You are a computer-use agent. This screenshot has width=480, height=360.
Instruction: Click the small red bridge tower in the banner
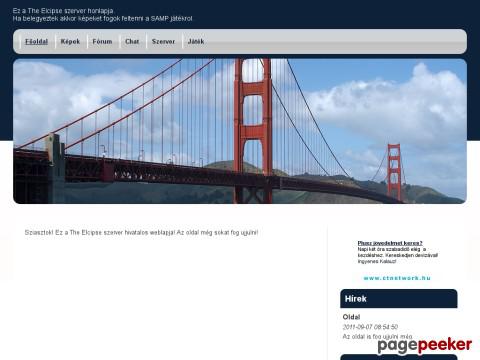[x=394, y=172]
